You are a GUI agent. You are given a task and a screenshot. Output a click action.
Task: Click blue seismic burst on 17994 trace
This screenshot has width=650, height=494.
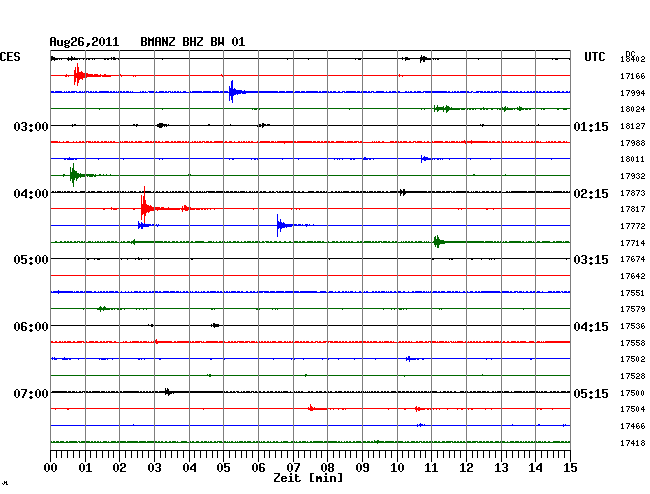pyautogui.click(x=233, y=92)
